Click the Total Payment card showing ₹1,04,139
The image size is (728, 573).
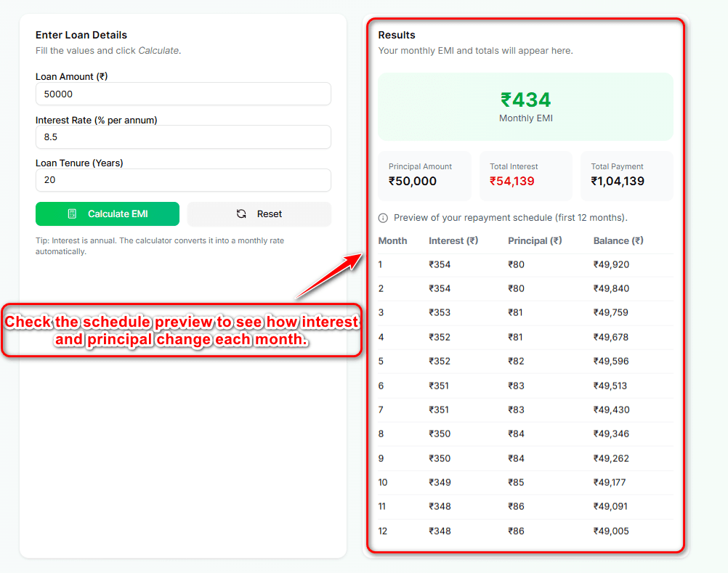[626, 175]
